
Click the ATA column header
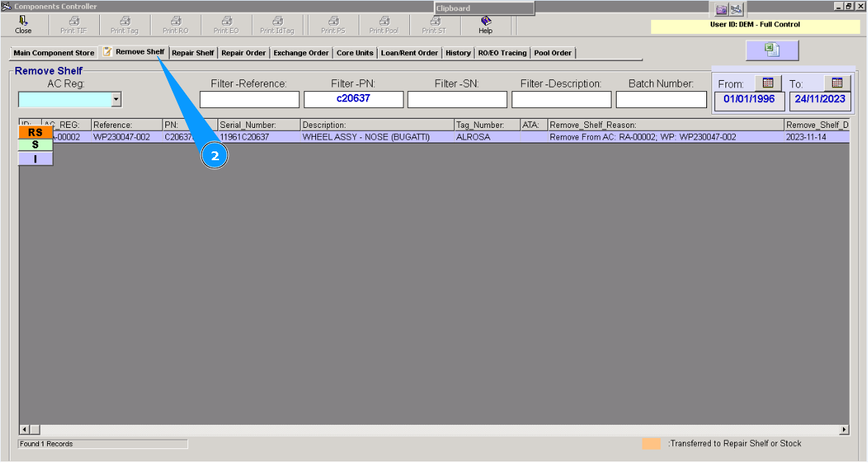pos(534,125)
